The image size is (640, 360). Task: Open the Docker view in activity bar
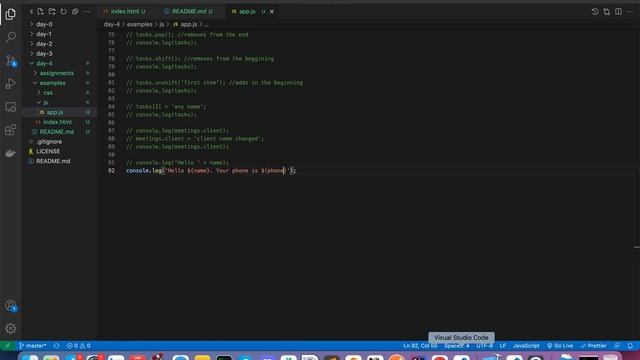coord(11,153)
